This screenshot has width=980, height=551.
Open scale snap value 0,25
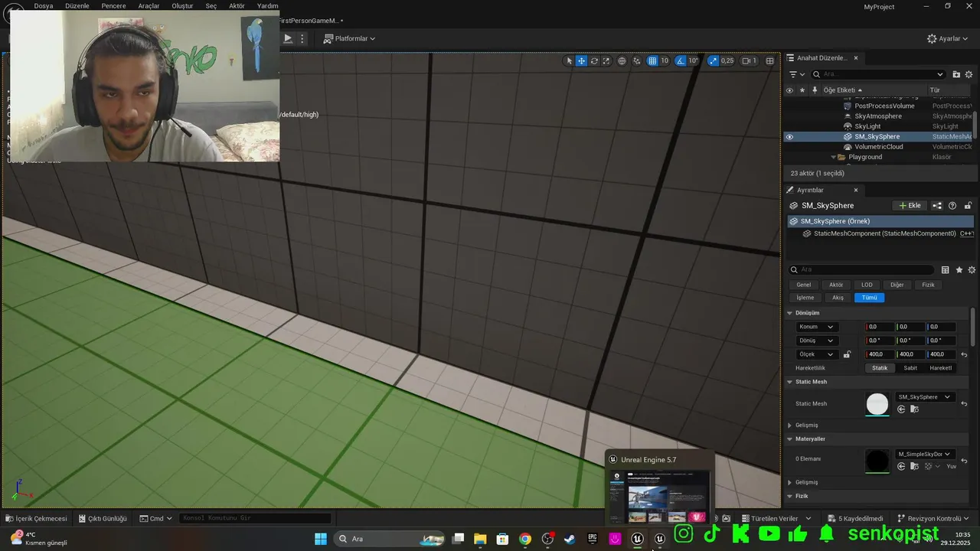click(x=727, y=60)
